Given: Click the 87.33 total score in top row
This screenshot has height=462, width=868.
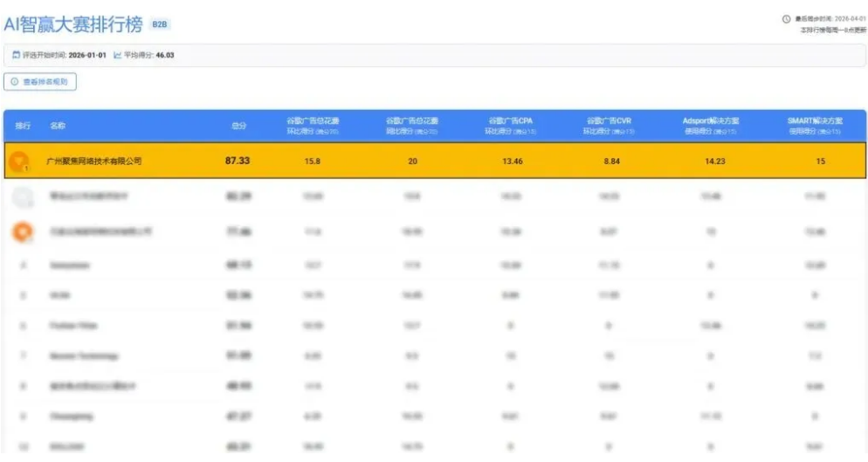Looking at the screenshot, I should (238, 162).
